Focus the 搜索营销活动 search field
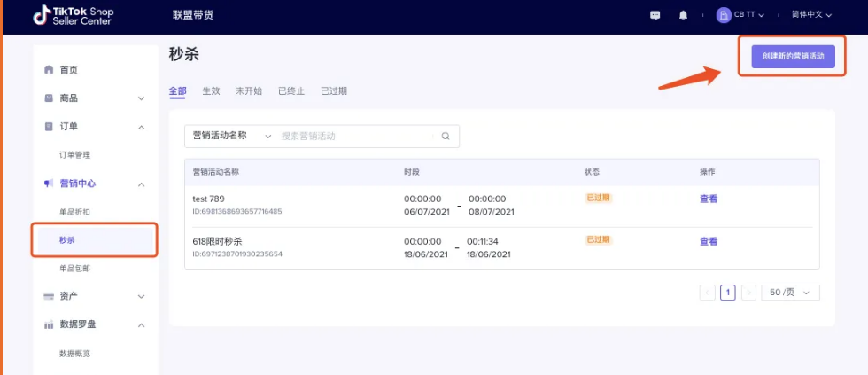The height and width of the screenshot is (375, 868). (x=356, y=136)
